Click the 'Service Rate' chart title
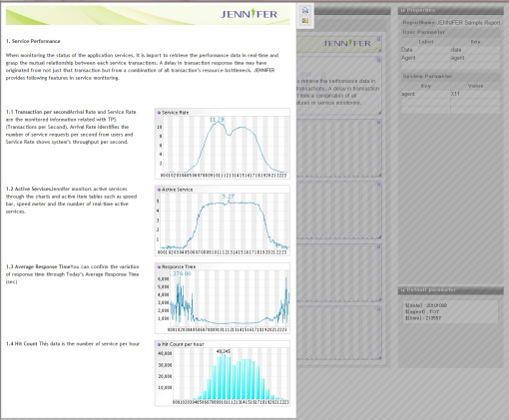The height and width of the screenshot is (420, 509). pos(176,113)
